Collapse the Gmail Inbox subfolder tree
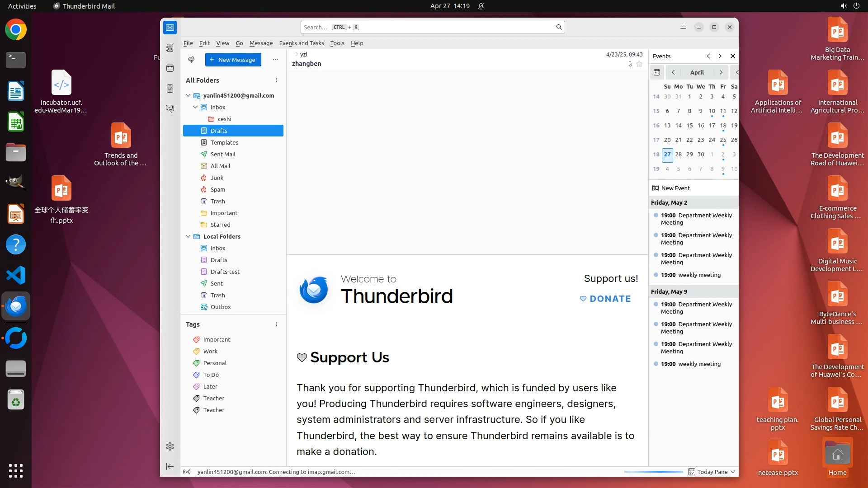The width and height of the screenshot is (868, 488). (195, 107)
